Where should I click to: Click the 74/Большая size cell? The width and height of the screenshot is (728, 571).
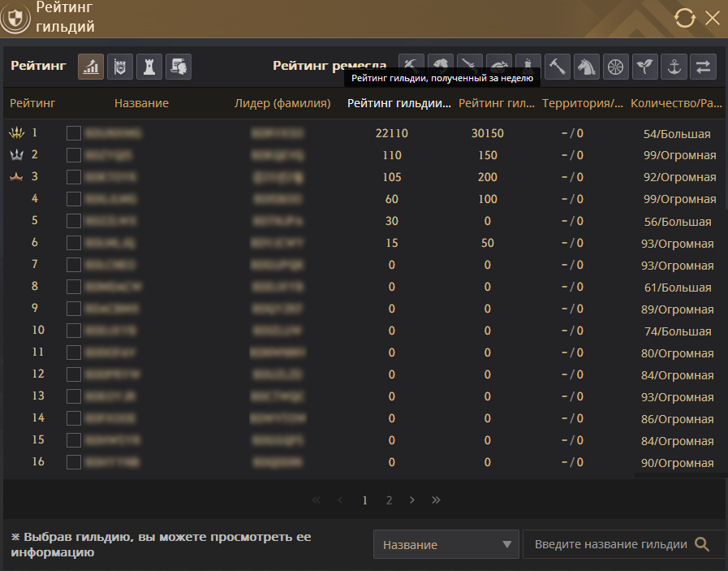(678, 331)
